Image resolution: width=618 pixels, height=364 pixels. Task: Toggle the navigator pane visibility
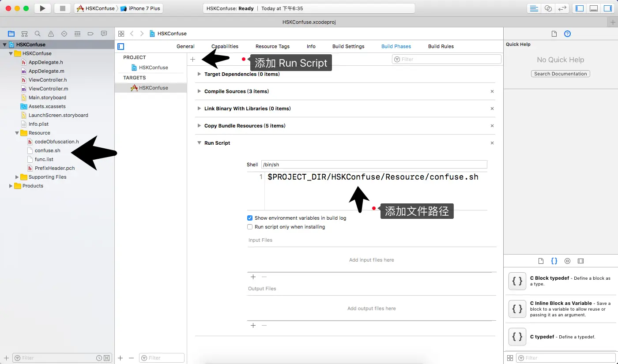(580, 8)
